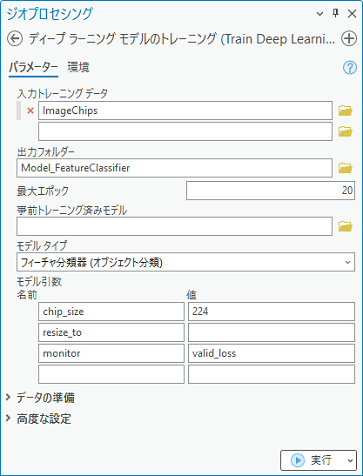Toggle the auto-hide pin icon of pane
Image resolution: width=363 pixels, height=476 pixels.
click(x=336, y=13)
